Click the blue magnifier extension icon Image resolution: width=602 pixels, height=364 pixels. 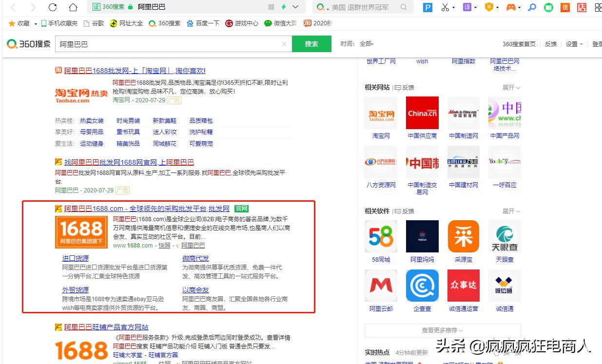pyautogui.click(x=532, y=7)
